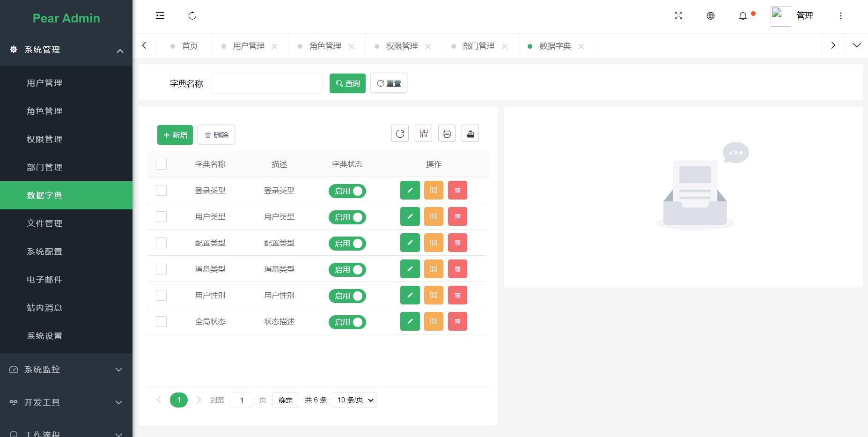The height and width of the screenshot is (437, 868).
Task: Click the Pear Admin logo link
Action: click(x=66, y=18)
